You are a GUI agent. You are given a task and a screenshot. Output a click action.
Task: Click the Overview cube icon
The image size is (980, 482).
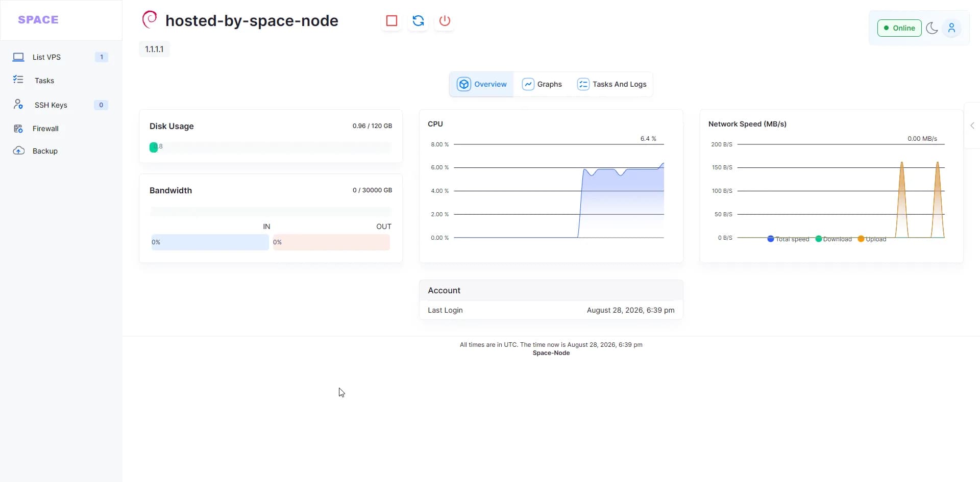(x=463, y=84)
